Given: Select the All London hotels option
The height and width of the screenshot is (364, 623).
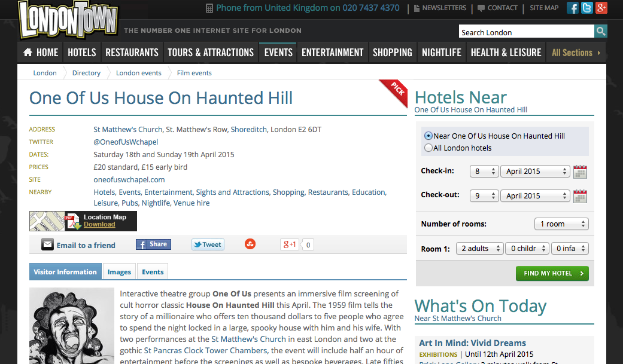Looking at the screenshot, I should click(x=428, y=148).
